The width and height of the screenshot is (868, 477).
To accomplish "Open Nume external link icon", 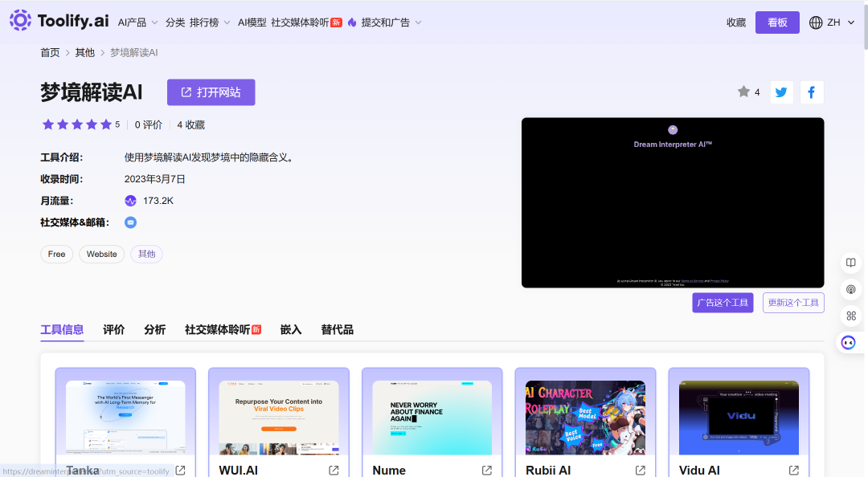I will tap(487, 470).
